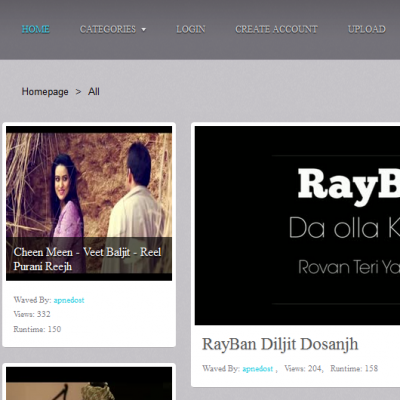Open the Cheen Meen video thumbnail
This screenshot has width=400, height=400.
(x=89, y=203)
